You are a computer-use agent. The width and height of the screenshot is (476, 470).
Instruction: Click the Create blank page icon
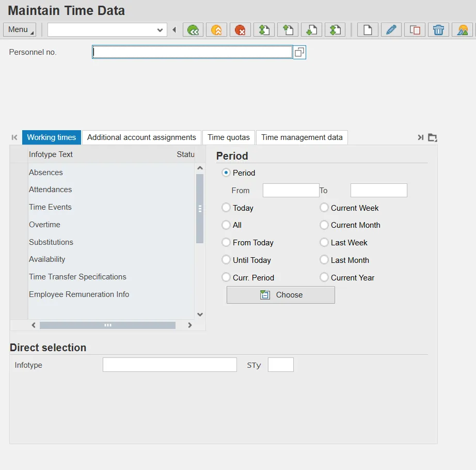(368, 30)
